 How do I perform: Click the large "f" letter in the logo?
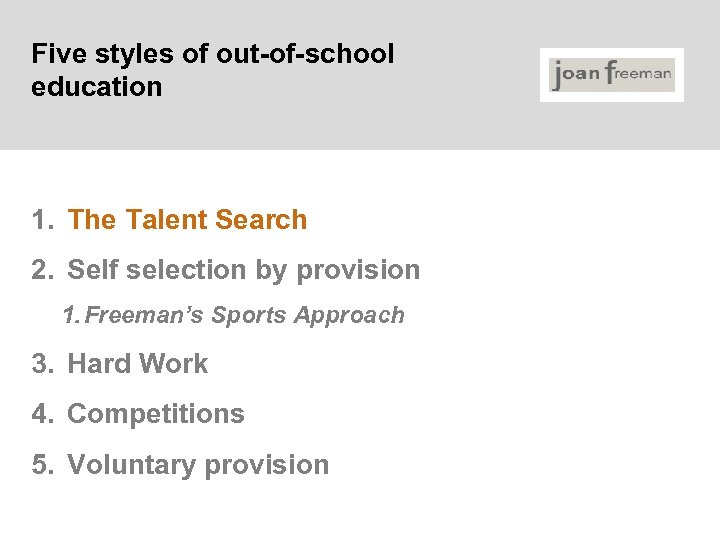(x=610, y=75)
